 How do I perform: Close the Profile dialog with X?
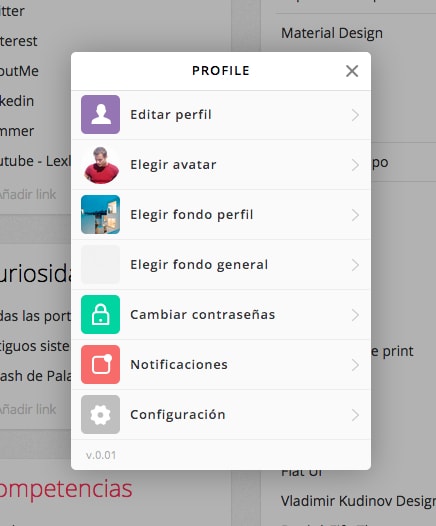coord(352,71)
